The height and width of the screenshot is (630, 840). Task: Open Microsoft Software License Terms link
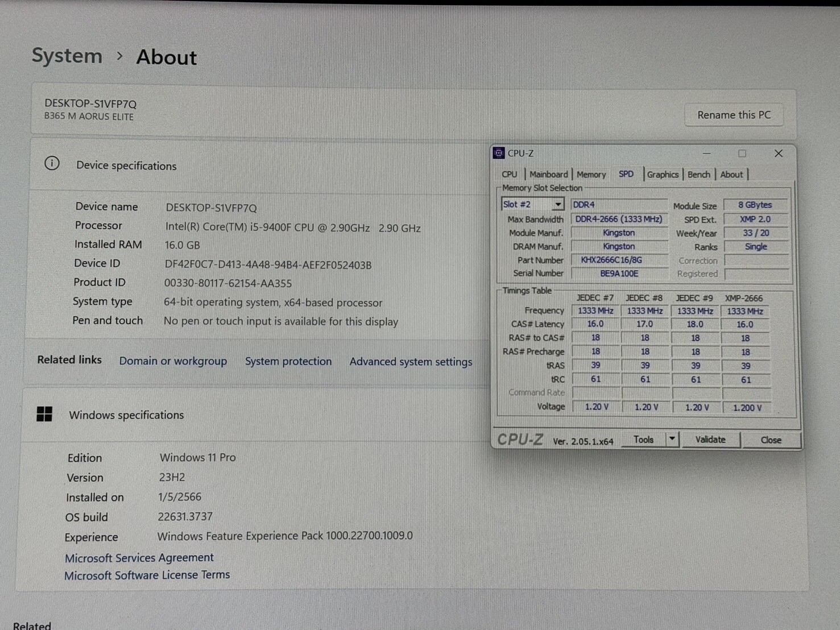147,575
